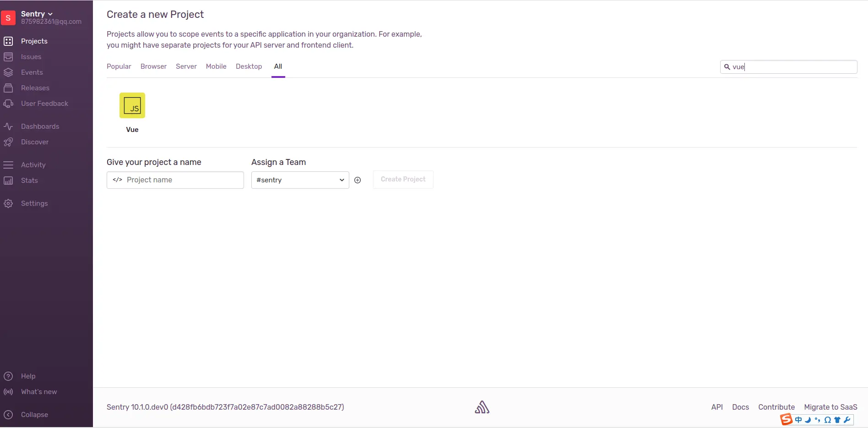The image size is (868, 428).
Task: Switch to the Popular tab
Action: tap(119, 66)
